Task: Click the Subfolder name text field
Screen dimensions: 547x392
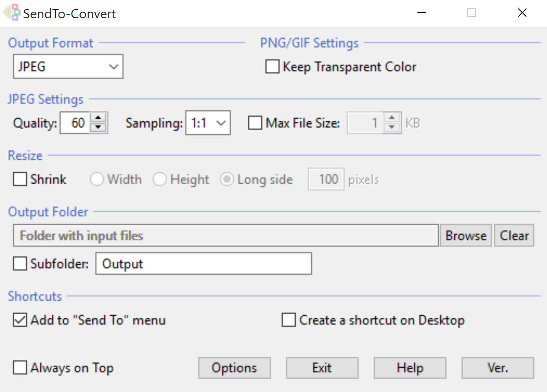Action: [x=203, y=264]
